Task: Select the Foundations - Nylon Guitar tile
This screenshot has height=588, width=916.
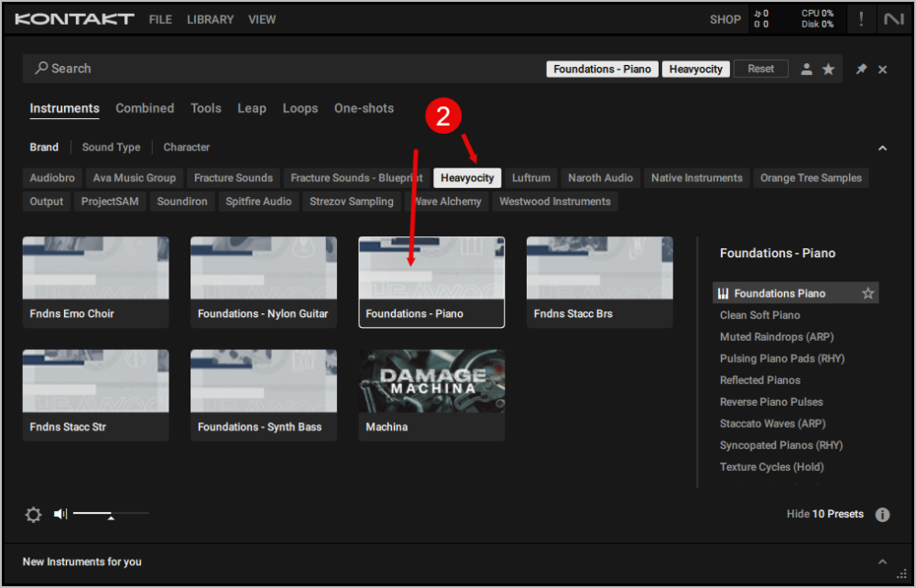Action: pos(264,282)
